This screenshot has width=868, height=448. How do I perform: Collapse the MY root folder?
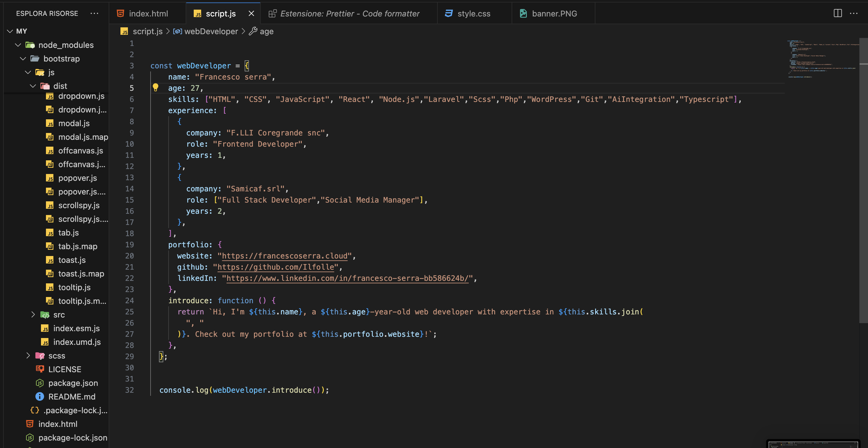[x=10, y=31]
